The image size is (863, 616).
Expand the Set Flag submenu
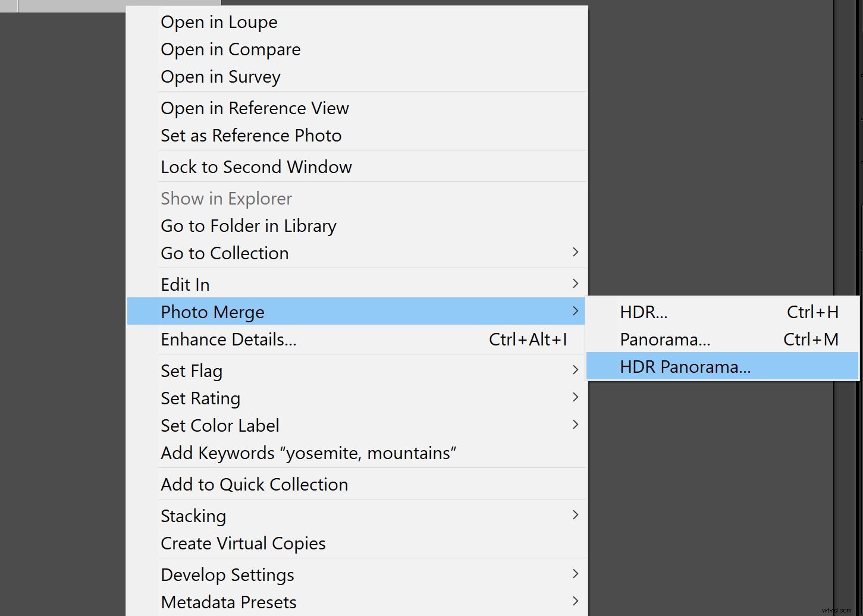pos(192,370)
